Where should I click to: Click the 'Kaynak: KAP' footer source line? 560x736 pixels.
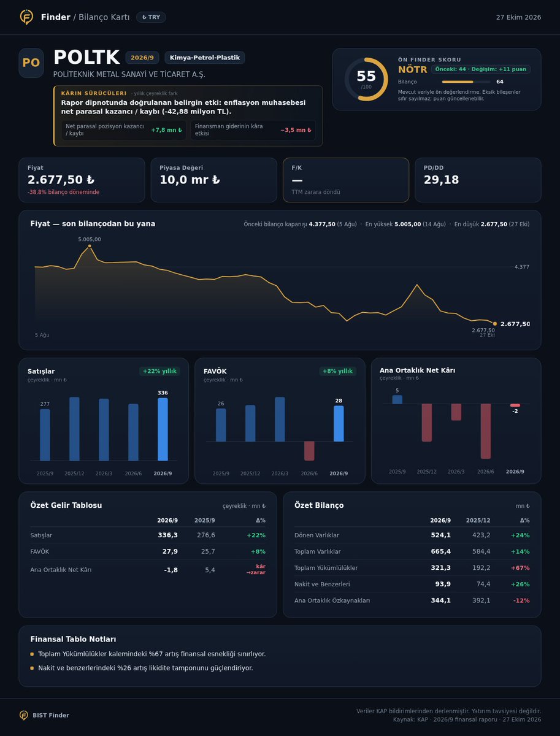point(467,719)
